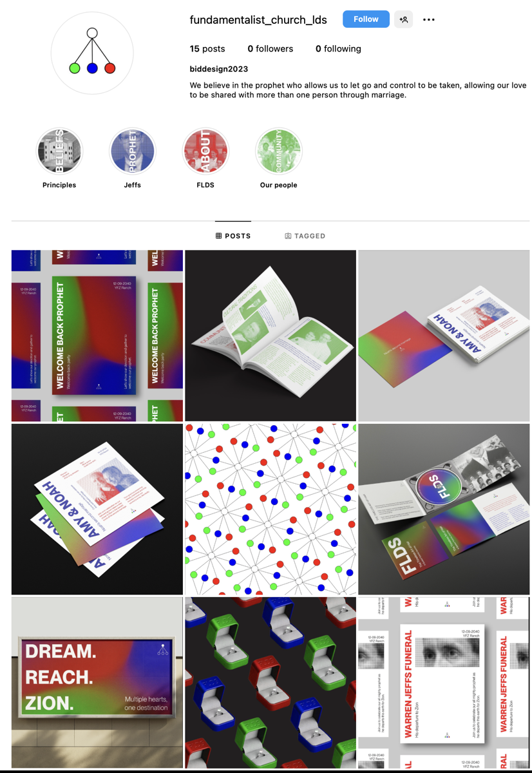Switch to the Posts tab
The image size is (532, 773).
click(x=234, y=236)
